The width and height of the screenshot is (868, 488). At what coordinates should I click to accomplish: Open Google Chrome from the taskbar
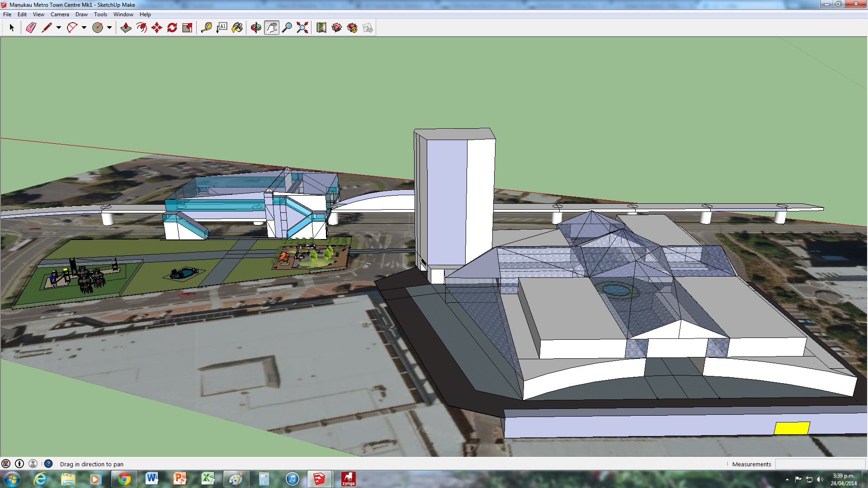[124, 479]
